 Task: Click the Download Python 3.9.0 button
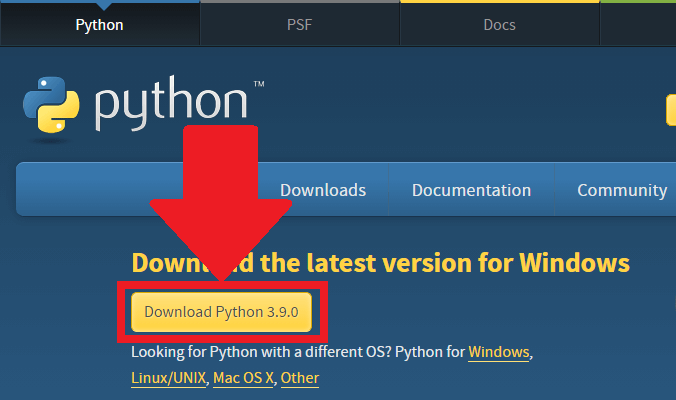(x=221, y=312)
